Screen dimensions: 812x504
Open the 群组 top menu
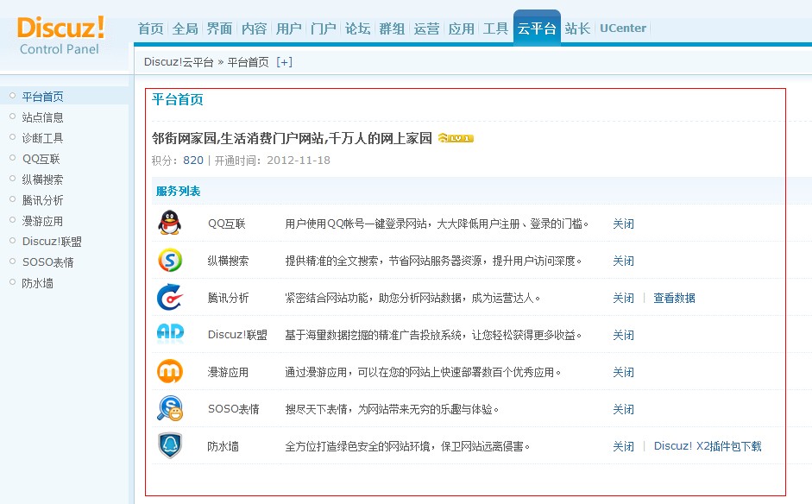[392, 28]
